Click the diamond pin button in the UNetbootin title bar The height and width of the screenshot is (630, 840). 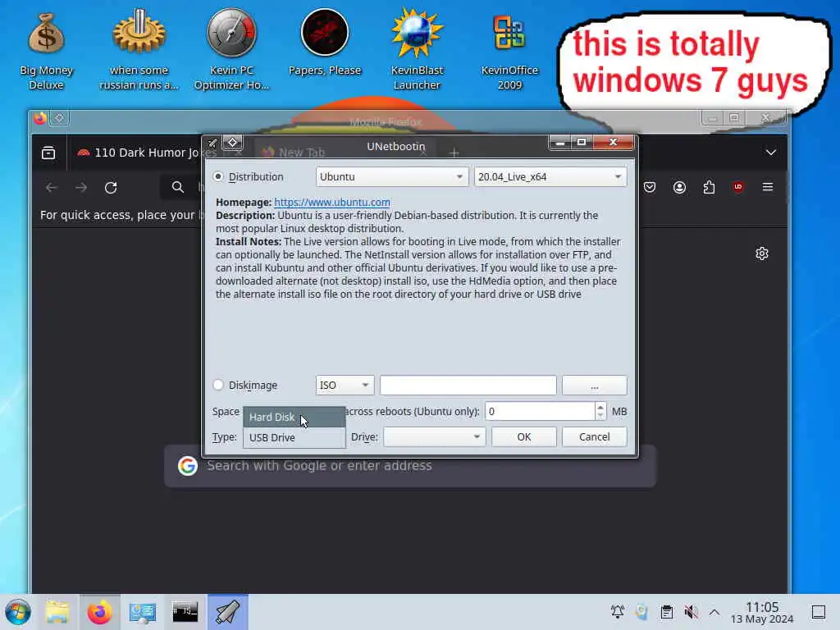pyautogui.click(x=232, y=143)
